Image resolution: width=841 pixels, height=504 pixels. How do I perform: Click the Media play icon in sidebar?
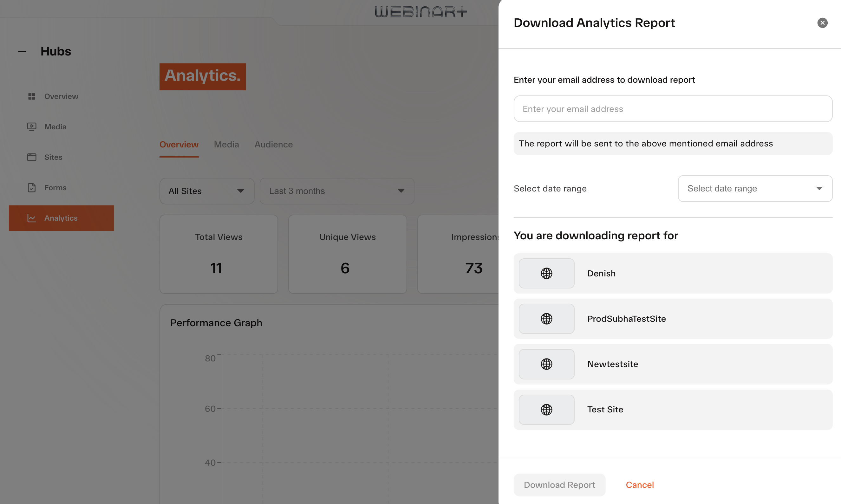(32, 127)
